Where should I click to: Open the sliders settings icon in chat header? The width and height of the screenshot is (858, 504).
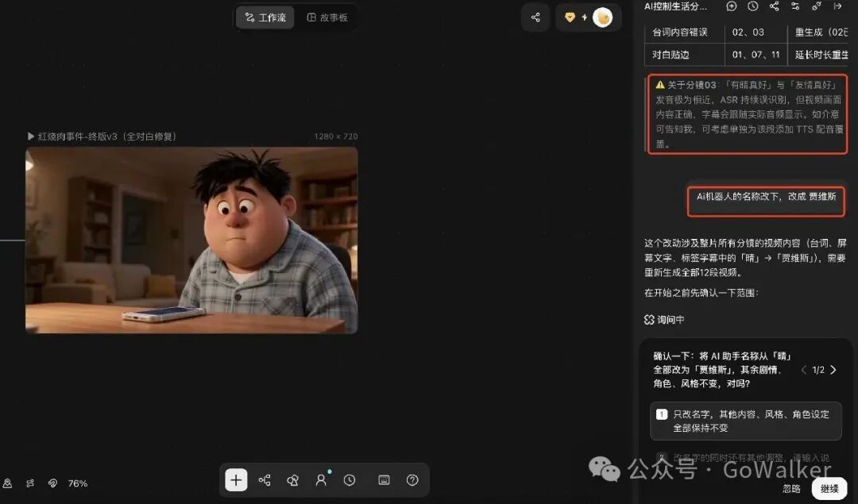click(x=795, y=6)
